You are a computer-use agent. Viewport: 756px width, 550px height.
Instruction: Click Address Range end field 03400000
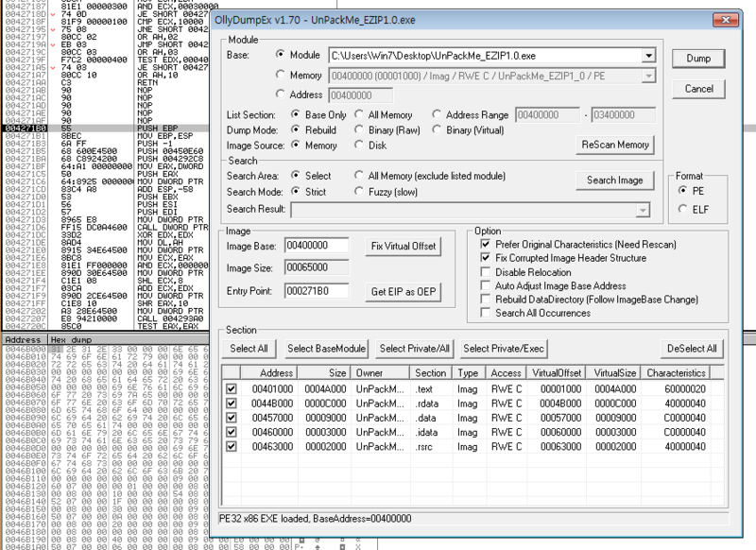(x=623, y=115)
